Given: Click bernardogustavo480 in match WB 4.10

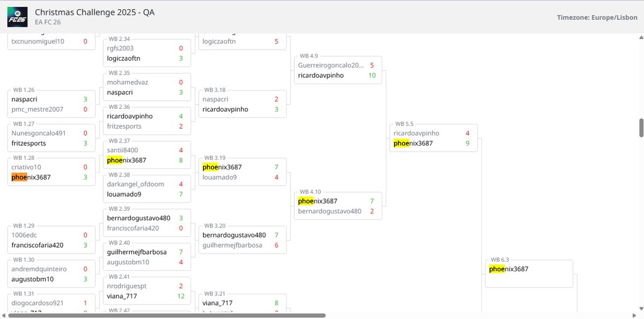Looking at the screenshot, I should pos(330,211).
